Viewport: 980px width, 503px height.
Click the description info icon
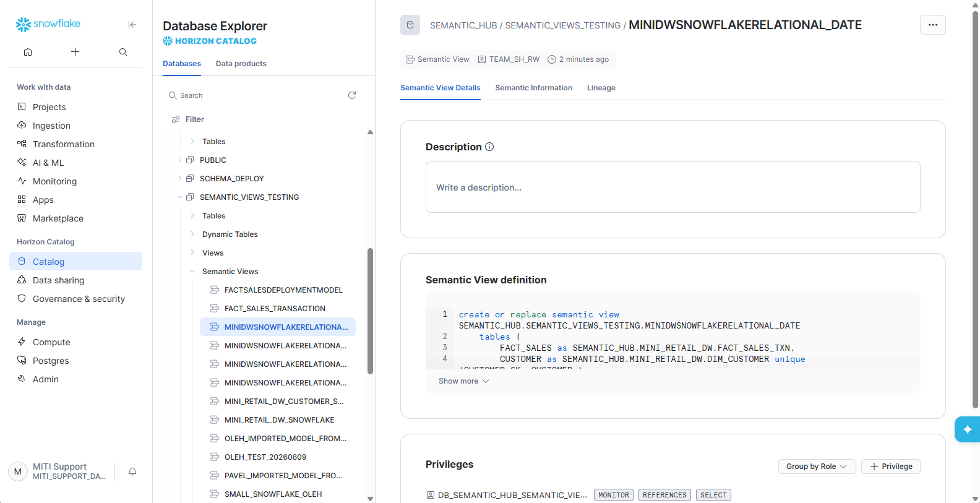tap(489, 147)
